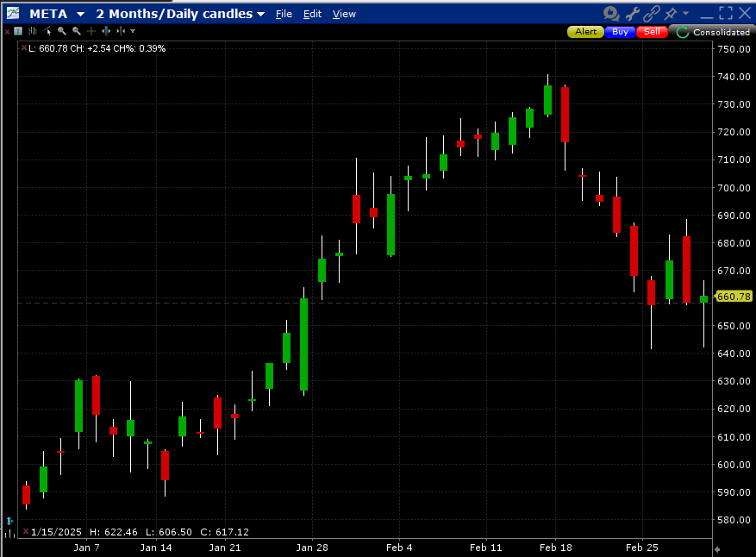The height and width of the screenshot is (557, 756).
Task: Click the bar chart type toolbar icon
Action: (x=32, y=31)
